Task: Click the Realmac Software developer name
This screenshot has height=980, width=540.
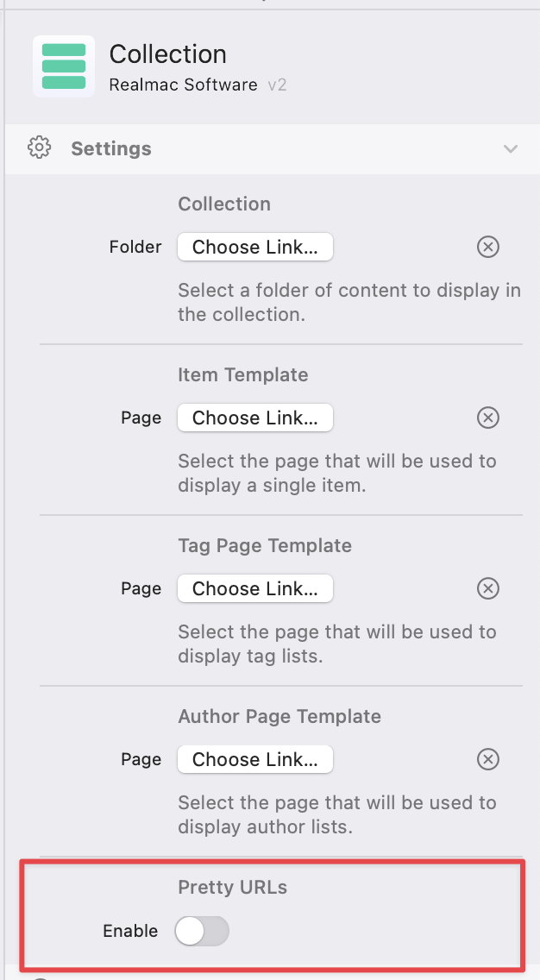Action: pos(183,85)
